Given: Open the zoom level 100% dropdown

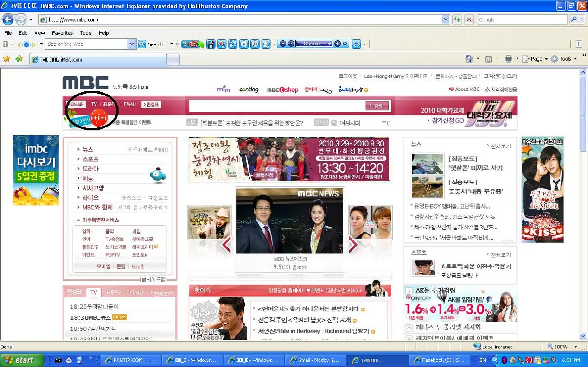Looking at the screenshot, I should (x=576, y=347).
